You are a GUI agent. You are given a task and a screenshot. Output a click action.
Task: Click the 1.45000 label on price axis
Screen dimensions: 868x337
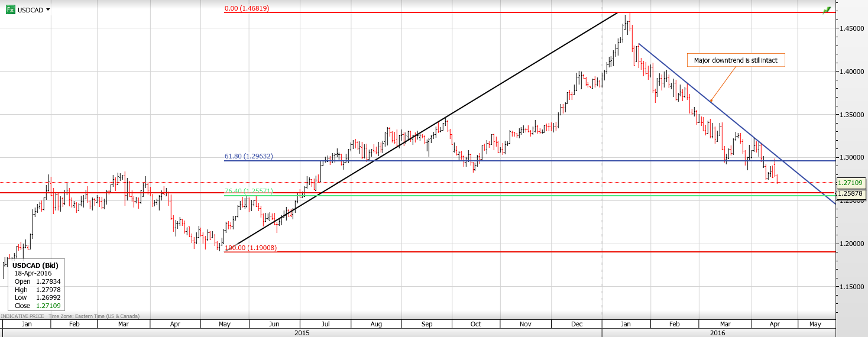click(853, 28)
